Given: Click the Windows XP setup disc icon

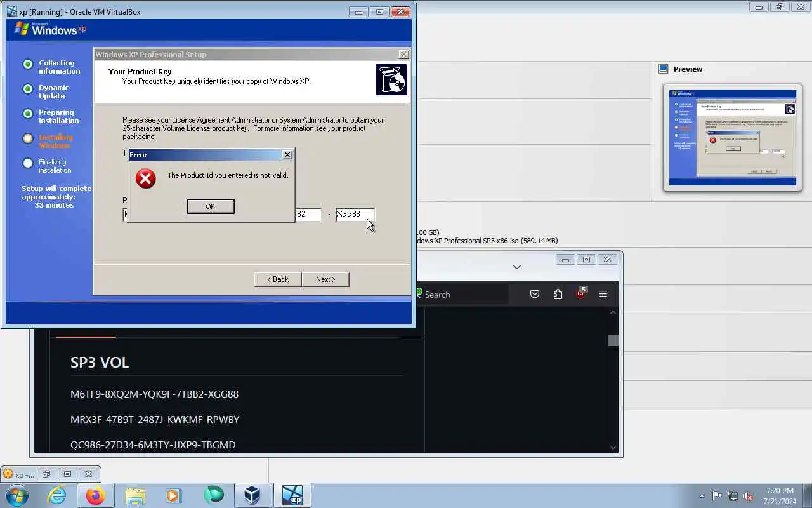Looking at the screenshot, I should 391,80.
